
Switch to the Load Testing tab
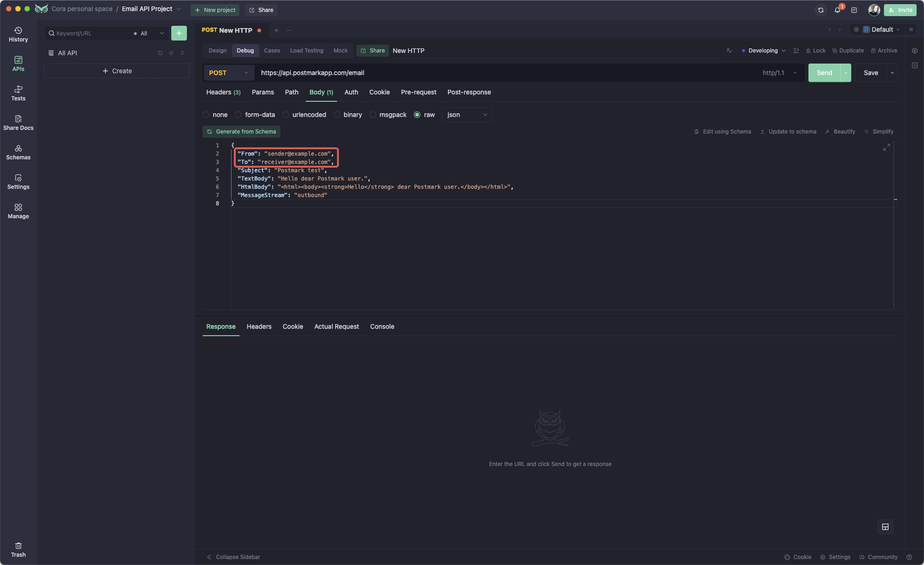point(307,51)
